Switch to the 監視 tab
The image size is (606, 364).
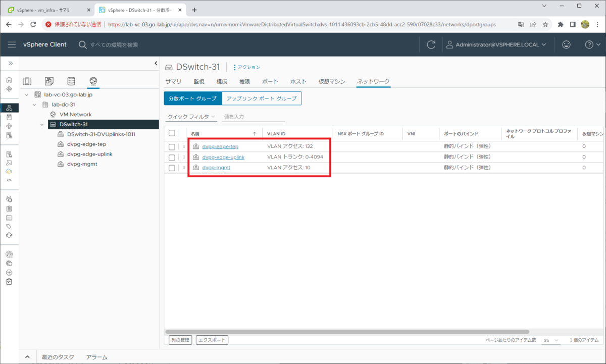199,81
